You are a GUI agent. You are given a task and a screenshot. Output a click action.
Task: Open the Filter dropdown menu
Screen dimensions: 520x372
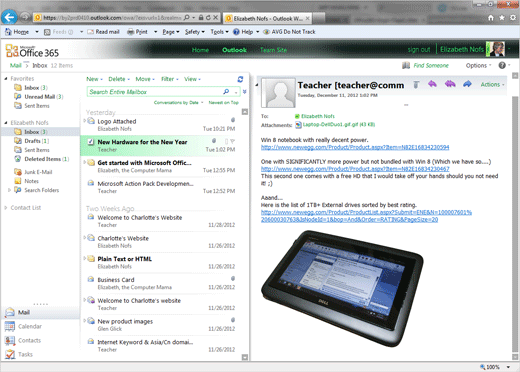click(170, 79)
